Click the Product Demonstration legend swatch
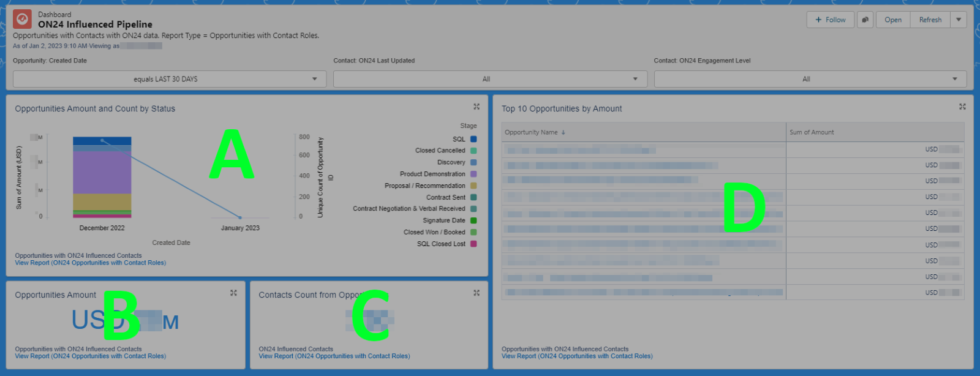 coord(473,174)
